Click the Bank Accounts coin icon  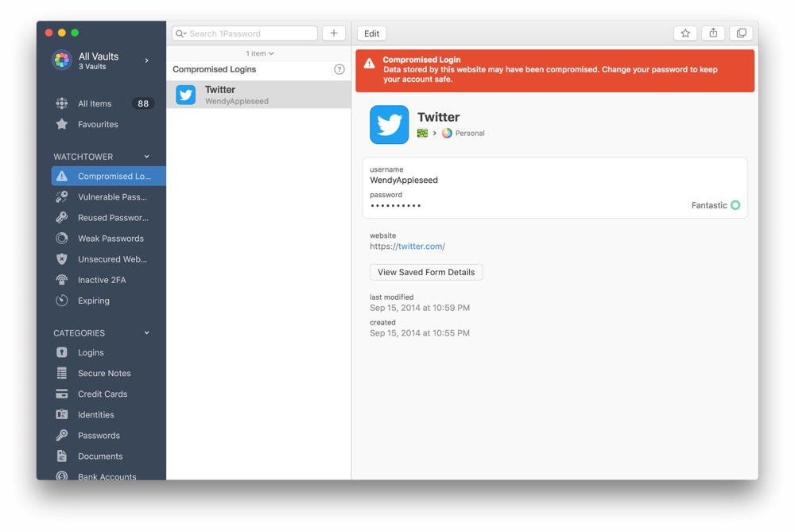pos(62,476)
